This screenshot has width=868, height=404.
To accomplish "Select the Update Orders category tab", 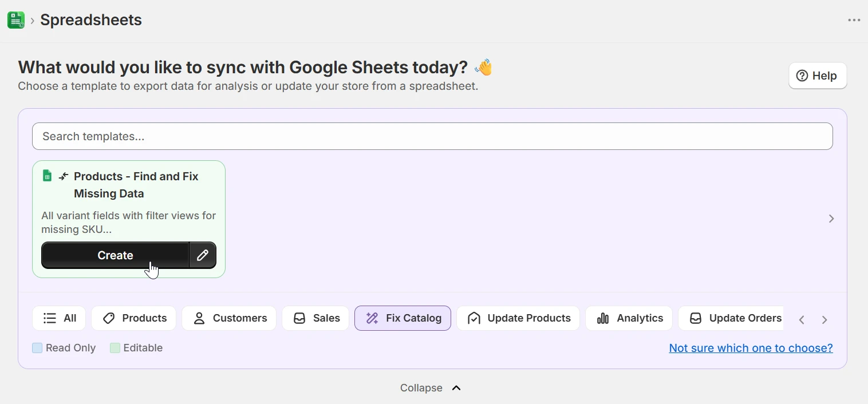I will 731,318.
